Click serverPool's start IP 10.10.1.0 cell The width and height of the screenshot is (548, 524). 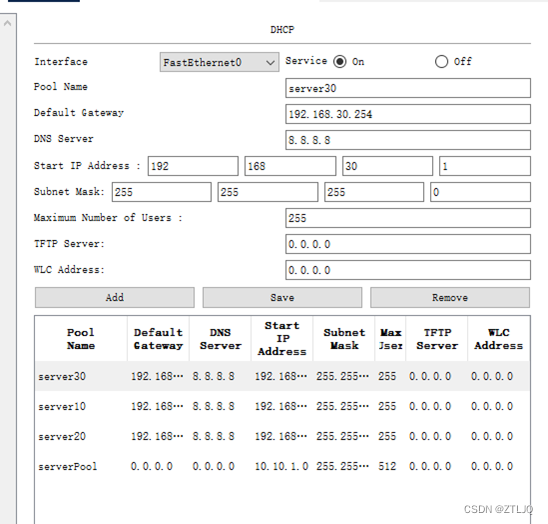tap(282, 466)
